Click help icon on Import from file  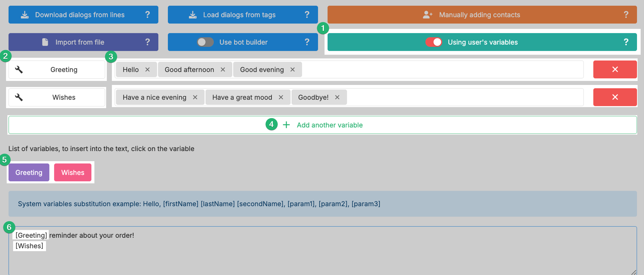pyautogui.click(x=147, y=42)
